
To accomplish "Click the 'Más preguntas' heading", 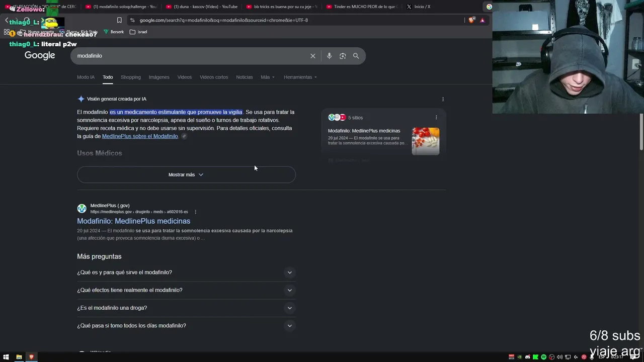I will 99,256.
